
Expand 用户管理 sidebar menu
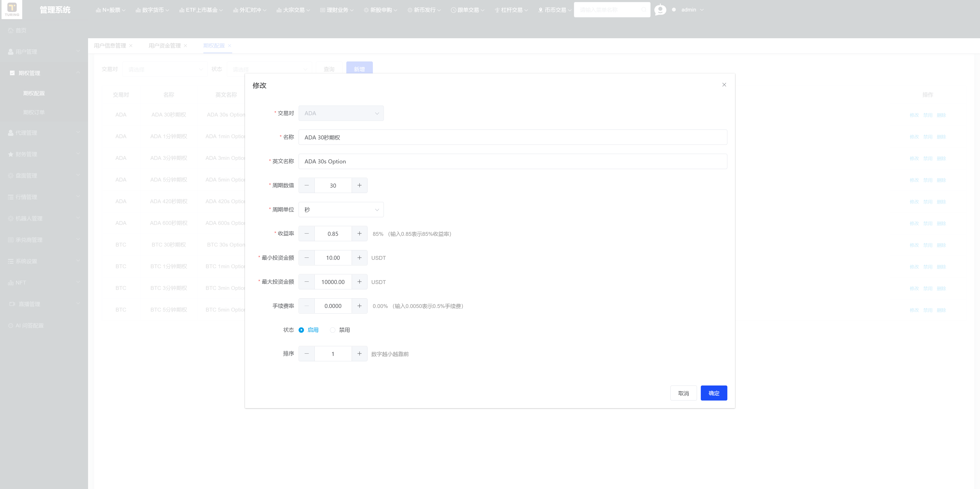point(44,52)
